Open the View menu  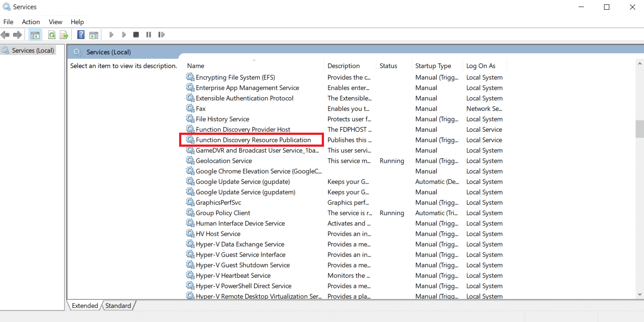click(x=55, y=22)
